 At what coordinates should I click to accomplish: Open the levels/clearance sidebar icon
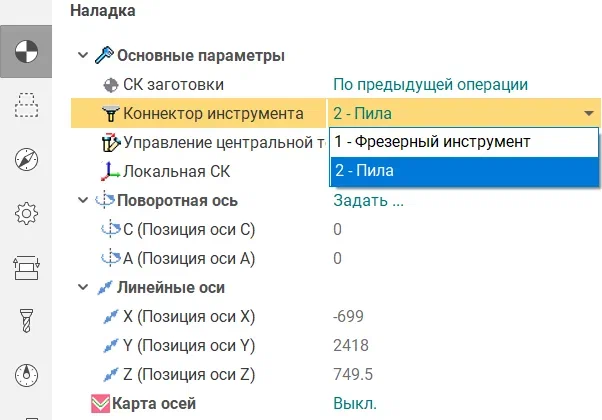click(x=26, y=268)
